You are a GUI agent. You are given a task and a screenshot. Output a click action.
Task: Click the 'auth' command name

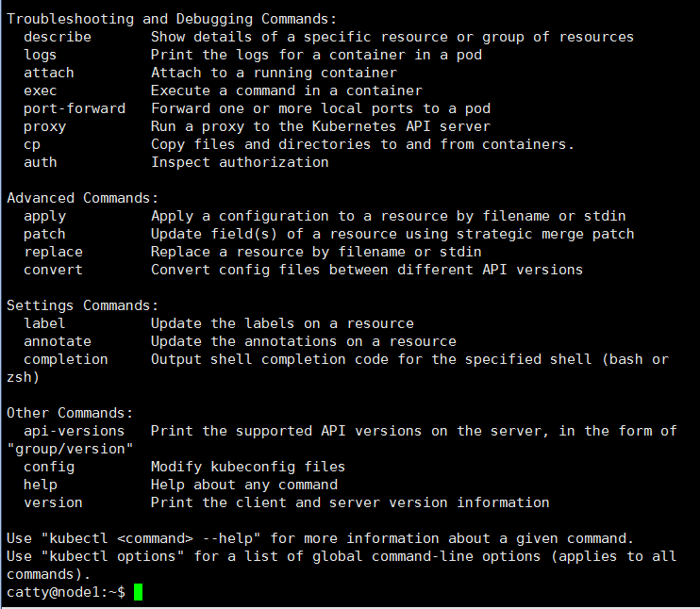[x=41, y=162]
